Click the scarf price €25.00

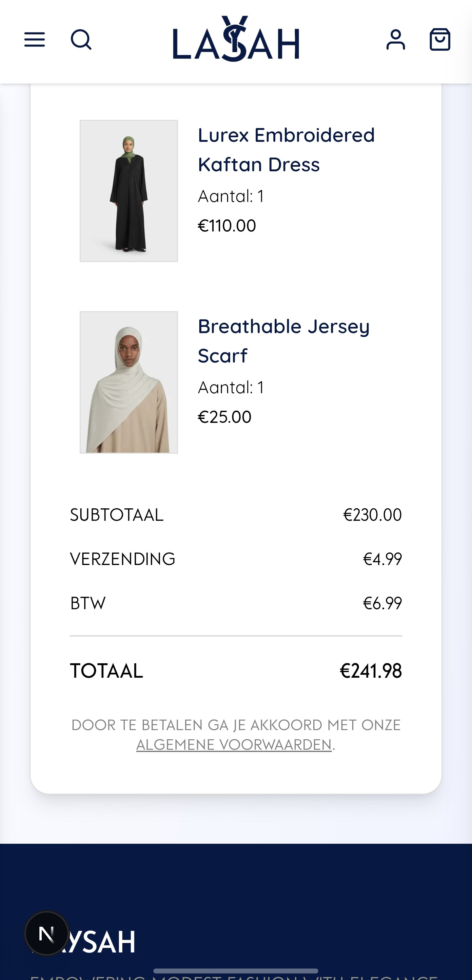[225, 417]
